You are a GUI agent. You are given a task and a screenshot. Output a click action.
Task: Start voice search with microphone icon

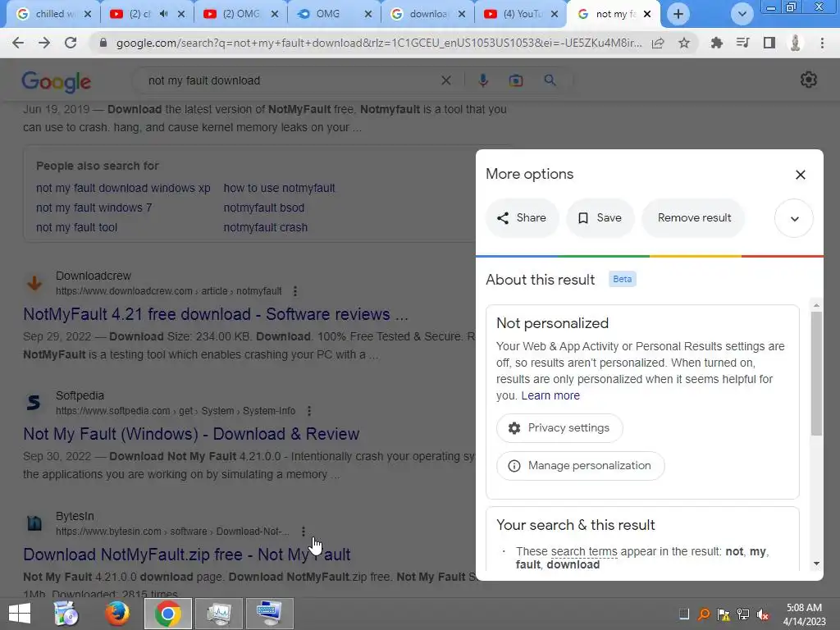(x=482, y=80)
